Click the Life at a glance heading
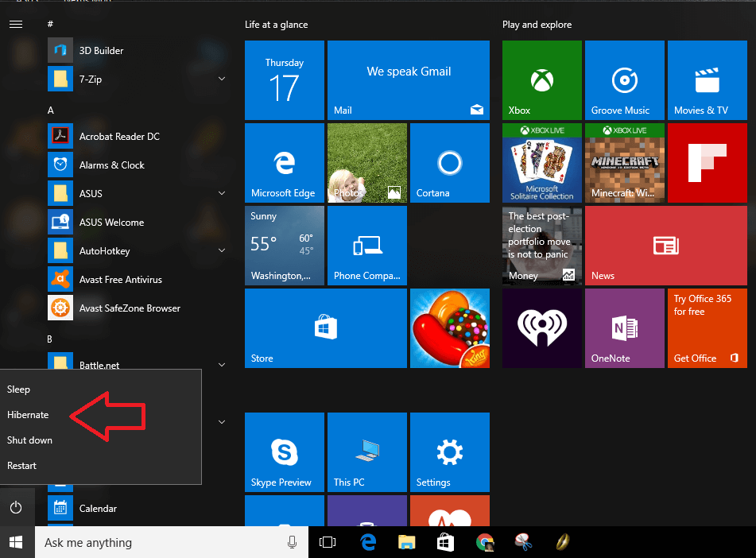 click(x=277, y=25)
